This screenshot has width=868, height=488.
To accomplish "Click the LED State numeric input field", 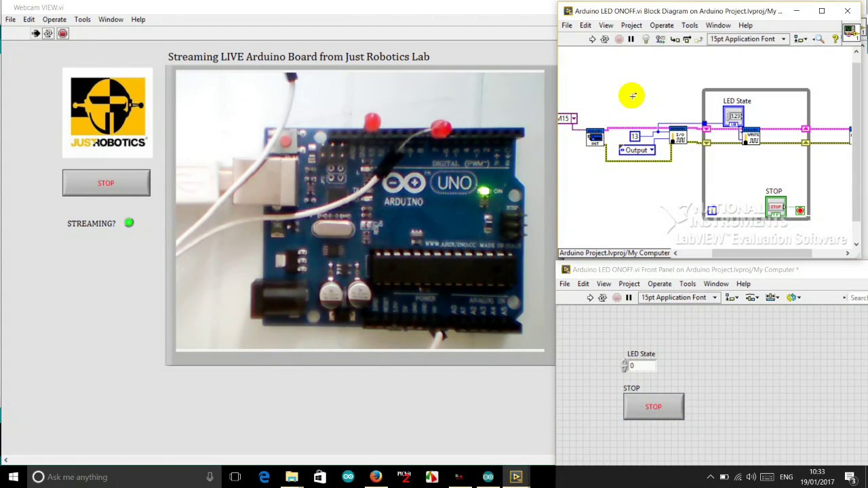I will coord(642,366).
